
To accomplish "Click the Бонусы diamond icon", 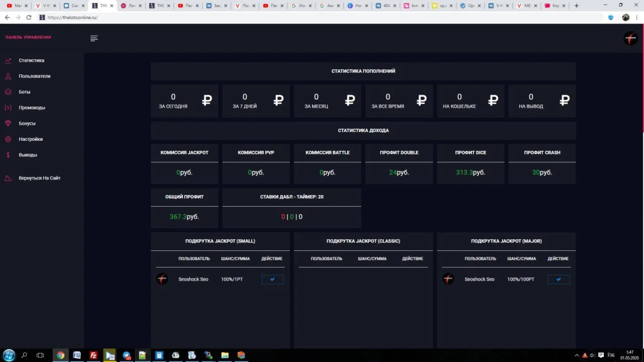I will (8, 124).
